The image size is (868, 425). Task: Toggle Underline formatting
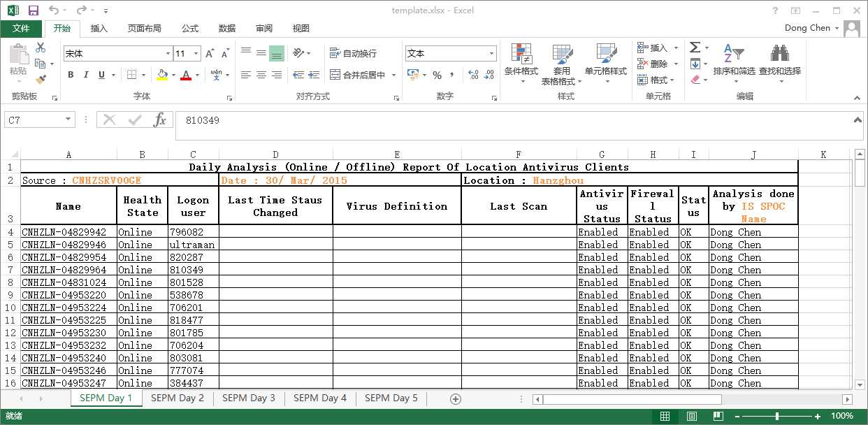(x=101, y=75)
